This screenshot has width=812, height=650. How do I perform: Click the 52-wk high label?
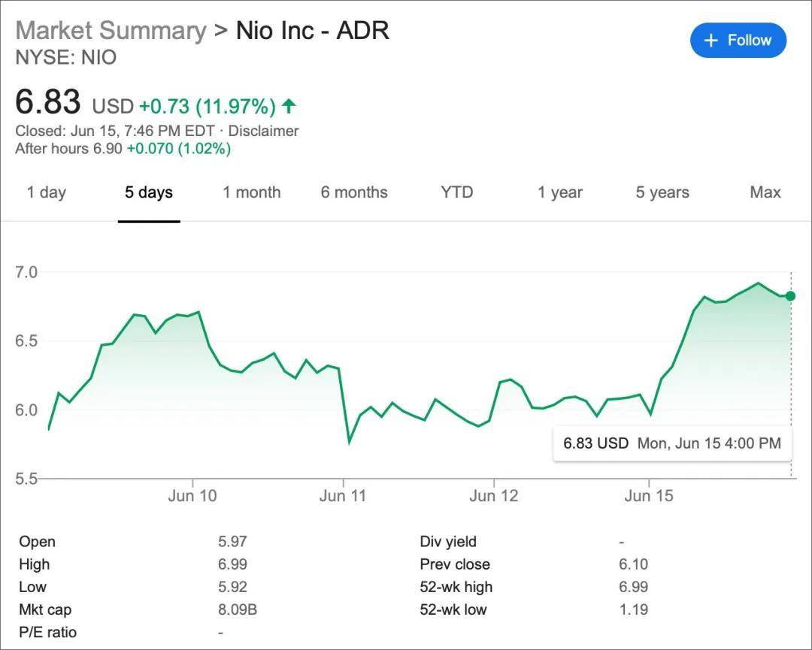coord(456,587)
